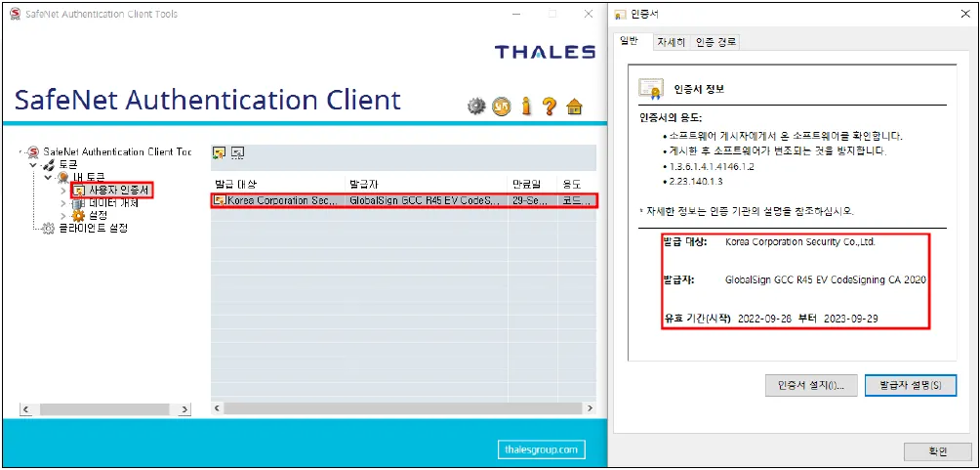
Task: Sort by the 용도 column header
Action: [x=576, y=184]
